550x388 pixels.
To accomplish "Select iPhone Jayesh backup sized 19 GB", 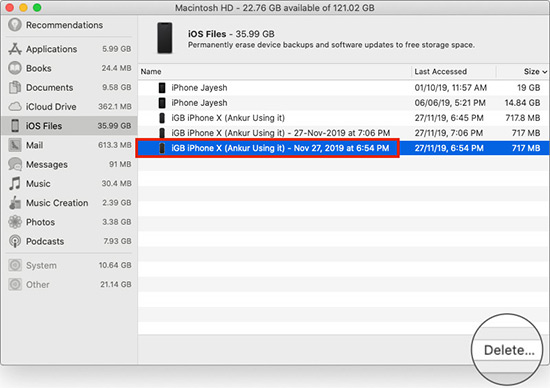I will (344, 88).
